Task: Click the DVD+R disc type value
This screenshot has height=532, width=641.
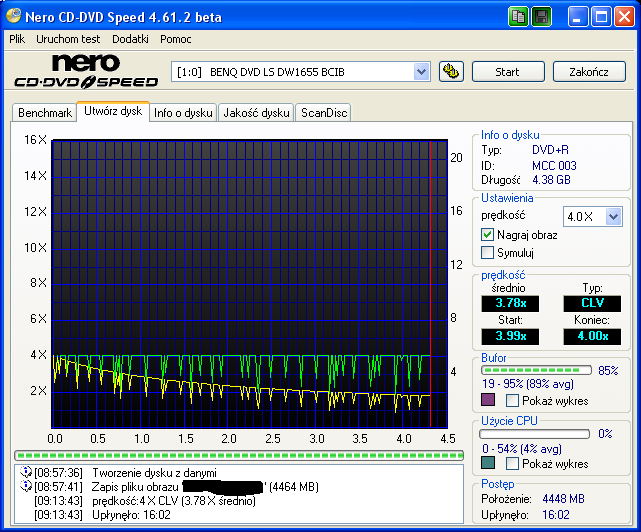Action: coord(550,150)
